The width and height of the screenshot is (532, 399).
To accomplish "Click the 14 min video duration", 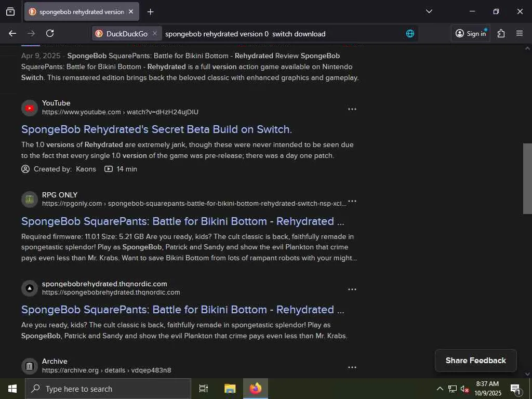I will tap(127, 169).
